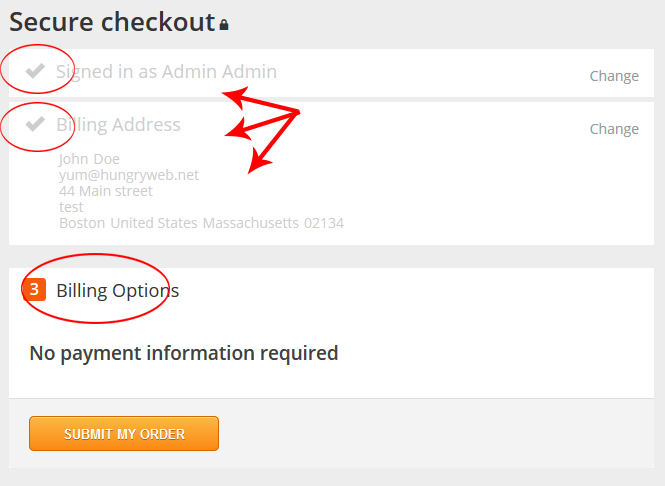Change the billing address
This screenshot has width=665, height=486.
[614, 129]
